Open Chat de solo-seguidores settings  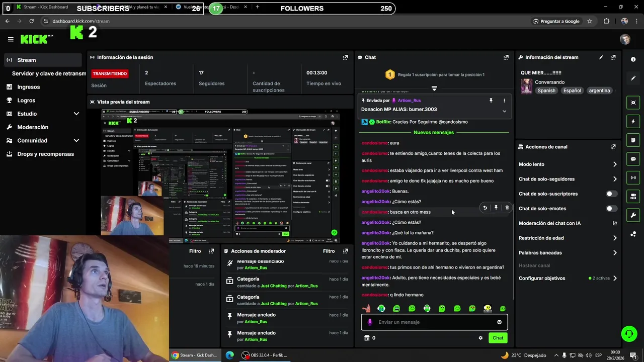click(568, 179)
